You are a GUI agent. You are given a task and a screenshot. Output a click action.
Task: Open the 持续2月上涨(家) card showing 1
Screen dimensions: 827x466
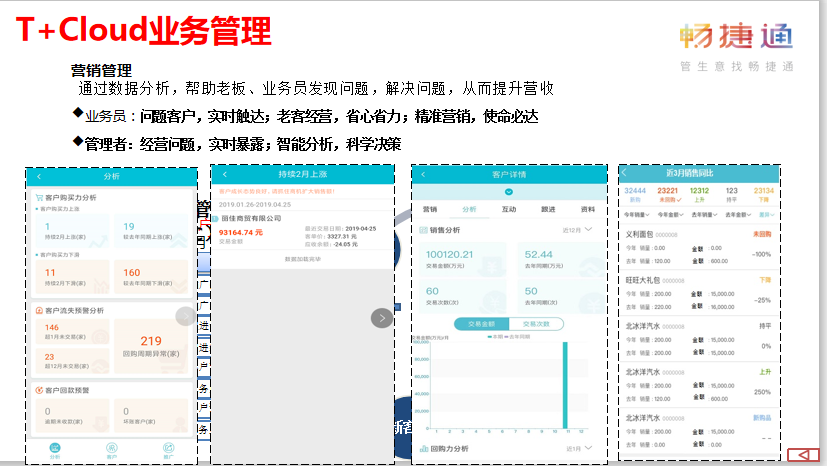coord(72,231)
